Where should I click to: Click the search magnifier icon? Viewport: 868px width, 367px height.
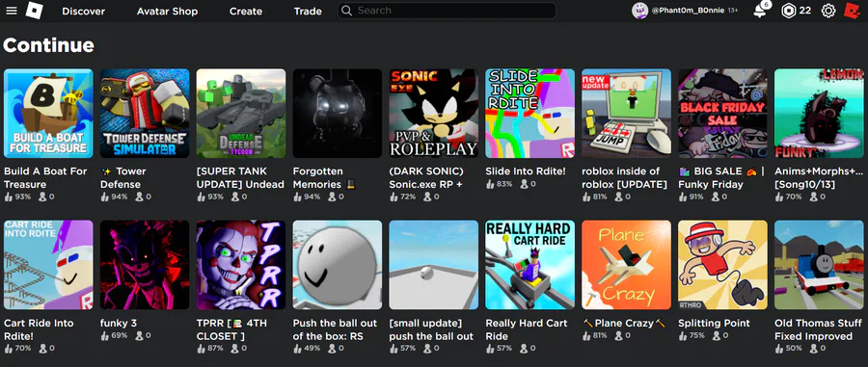click(346, 11)
